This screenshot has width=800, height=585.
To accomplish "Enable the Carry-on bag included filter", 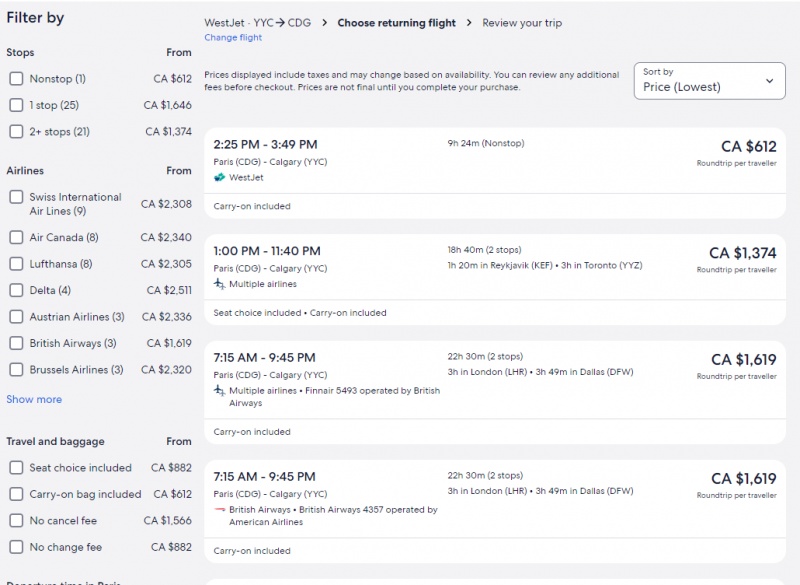I will coord(16,494).
